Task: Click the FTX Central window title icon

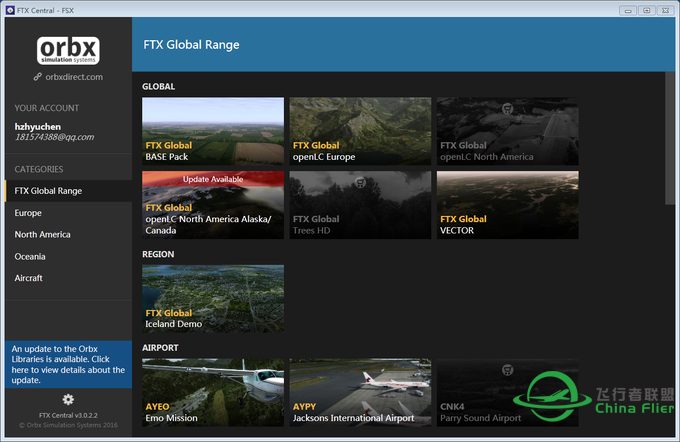Action: point(10,10)
